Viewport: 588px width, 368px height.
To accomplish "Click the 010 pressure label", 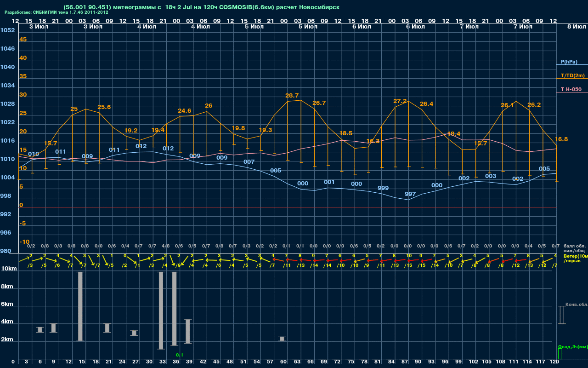I will (x=34, y=154).
